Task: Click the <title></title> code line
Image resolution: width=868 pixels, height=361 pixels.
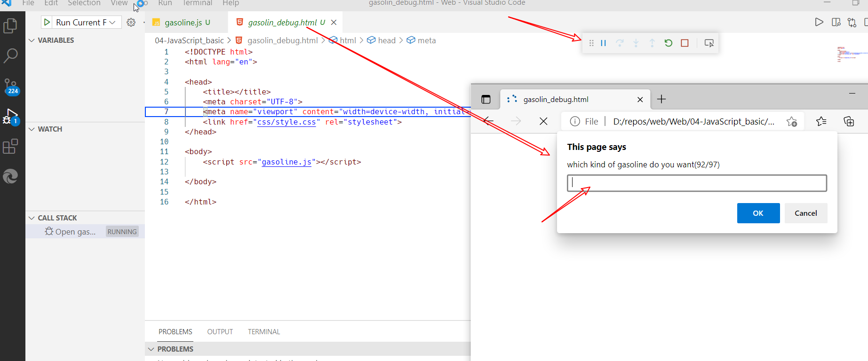Action: pos(237,92)
